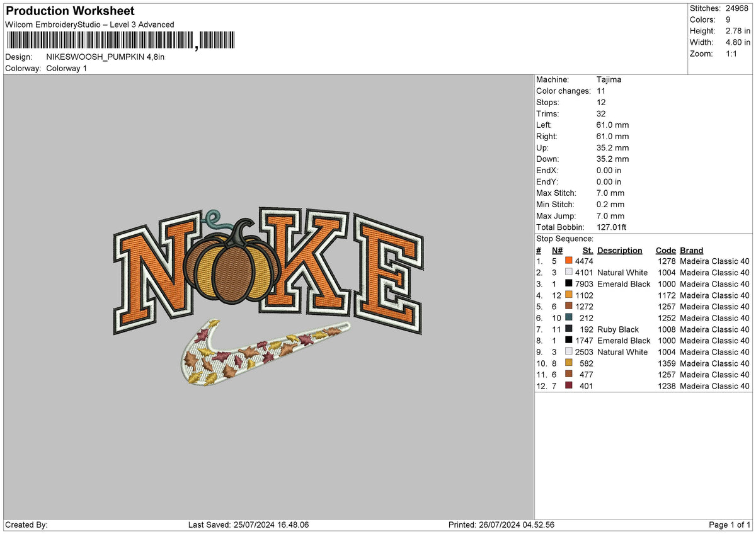Click the barcode under the worksheet title
This screenshot has width=756, height=534.
tap(120, 41)
